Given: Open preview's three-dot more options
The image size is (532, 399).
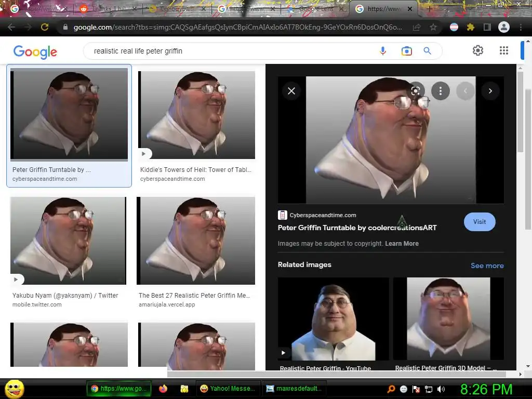Looking at the screenshot, I should [x=441, y=91].
